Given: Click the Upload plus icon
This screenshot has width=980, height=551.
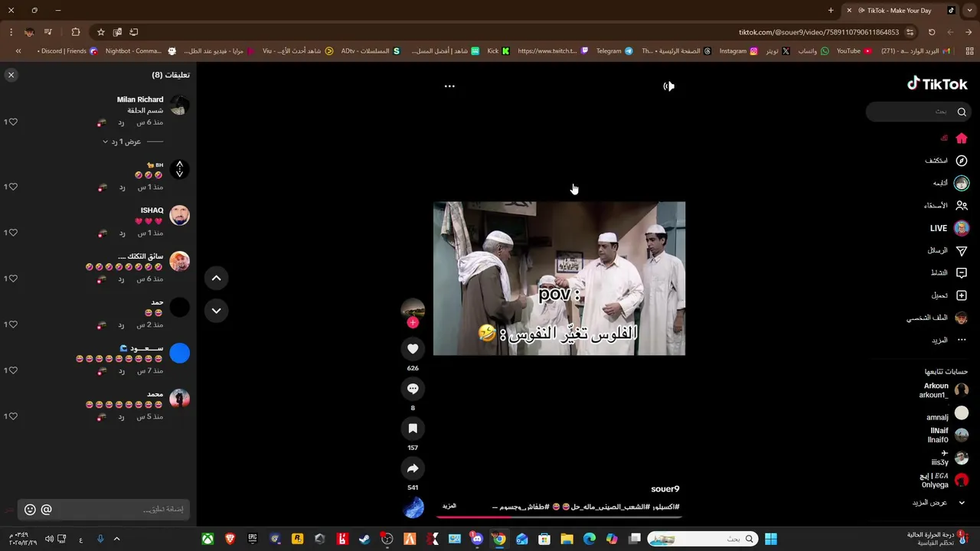Looking at the screenshot, I should pyautogui.click(x=962, y=295).
